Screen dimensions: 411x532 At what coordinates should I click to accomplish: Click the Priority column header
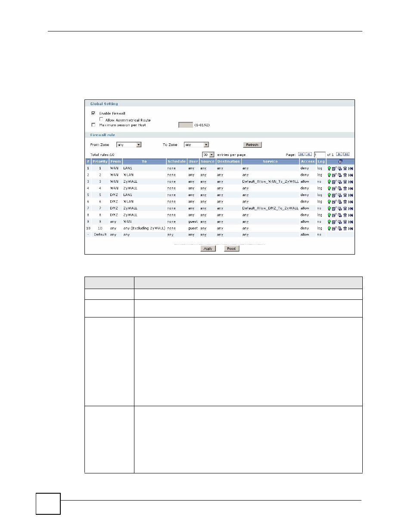click(100, 162)
